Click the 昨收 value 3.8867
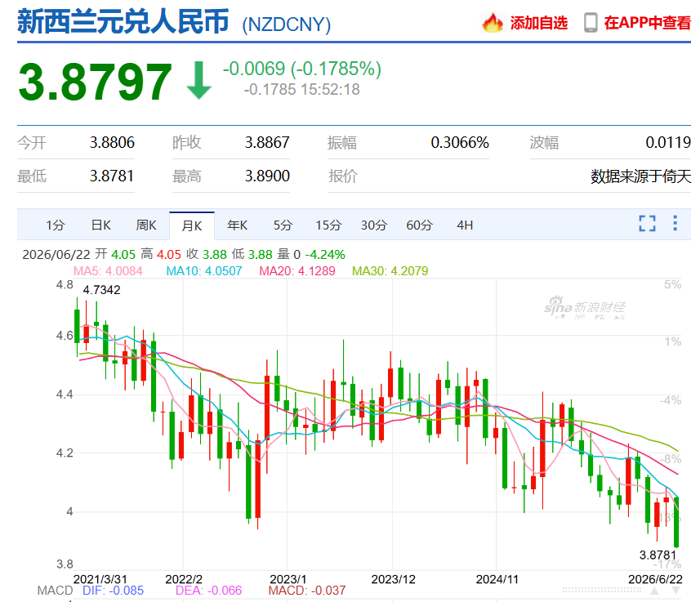The height and width of the screenshot is (602, 700). 267,142
